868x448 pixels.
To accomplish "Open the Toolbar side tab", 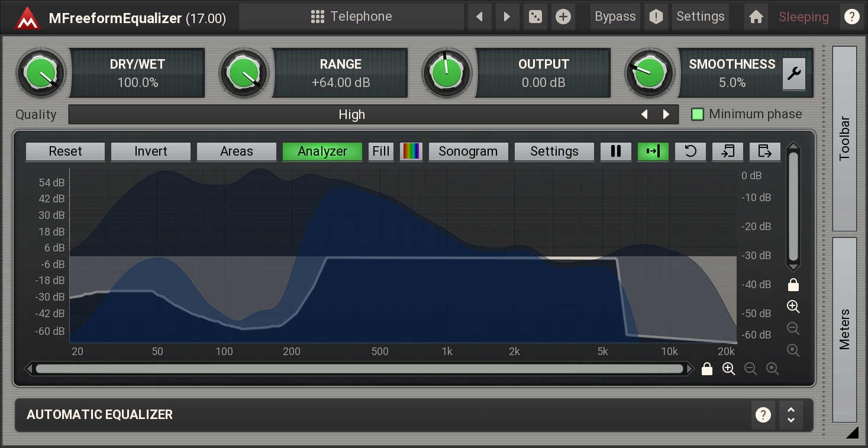I will pyautogui.click(x=844, y=138).
